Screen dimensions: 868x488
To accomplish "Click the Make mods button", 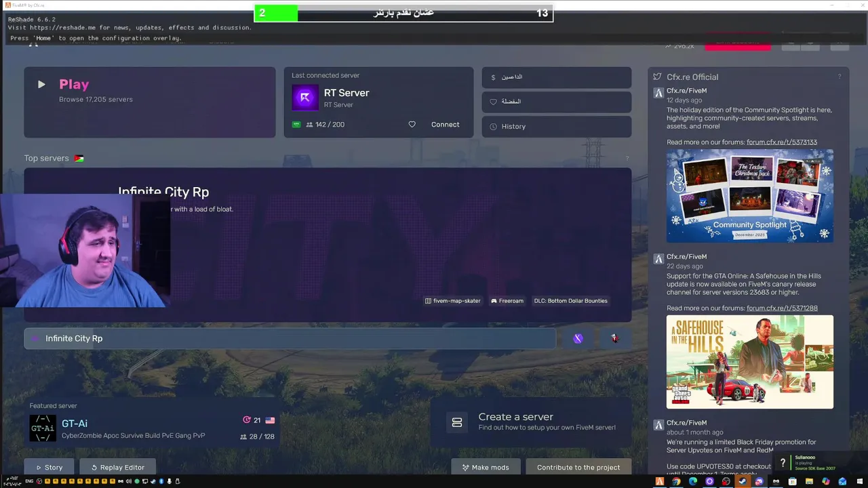I will [x=486, y=467].
